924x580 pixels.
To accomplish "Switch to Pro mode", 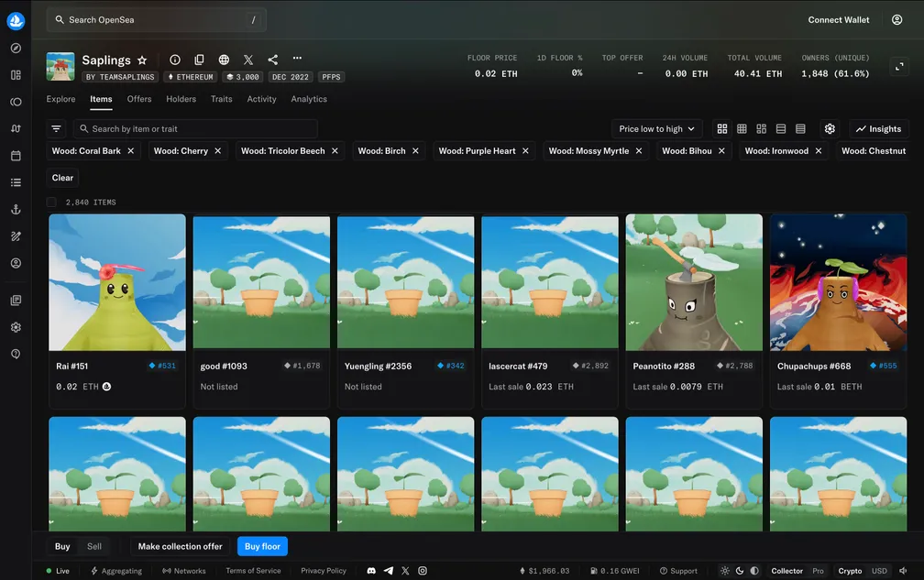I will (x=818, y=571).
